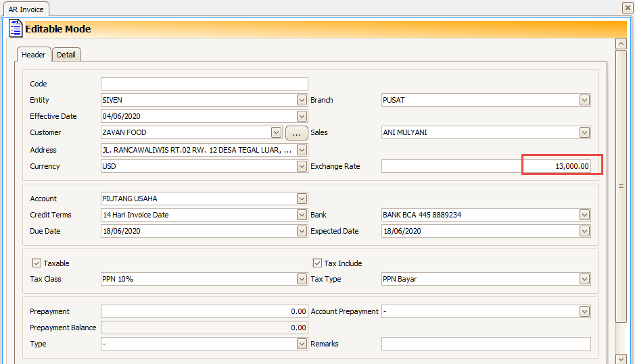
Task: Open the Due Date calendar dropdown
Action: (x=302, y=231)
